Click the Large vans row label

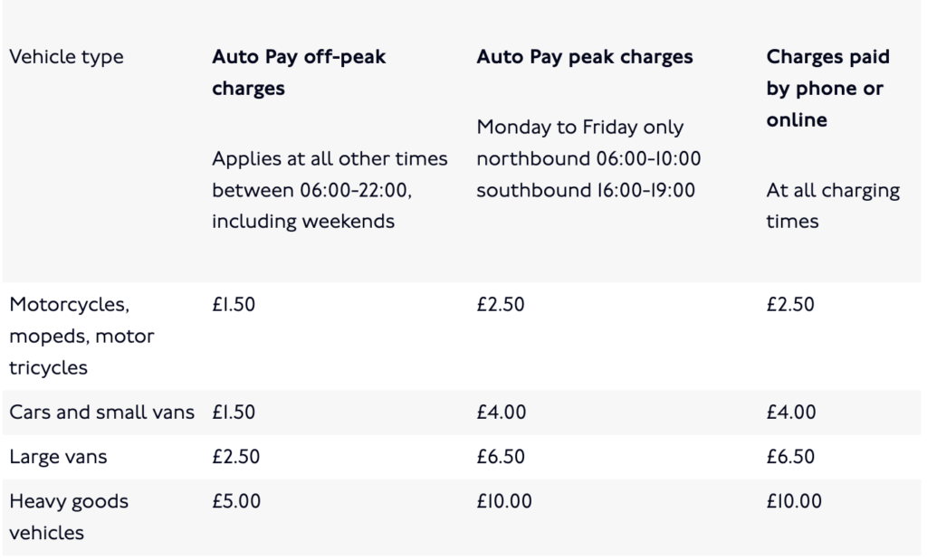pyautogui.click(x=58, y=457)
